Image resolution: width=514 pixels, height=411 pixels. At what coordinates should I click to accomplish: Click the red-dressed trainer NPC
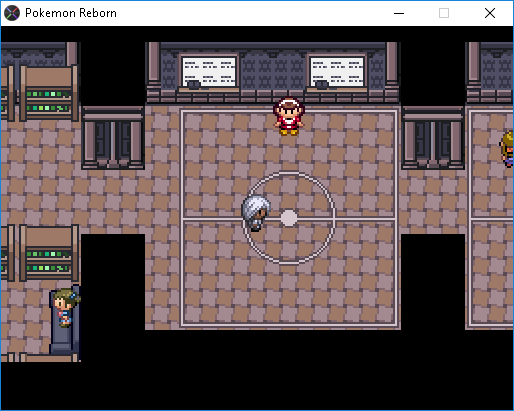pos(289,116)
